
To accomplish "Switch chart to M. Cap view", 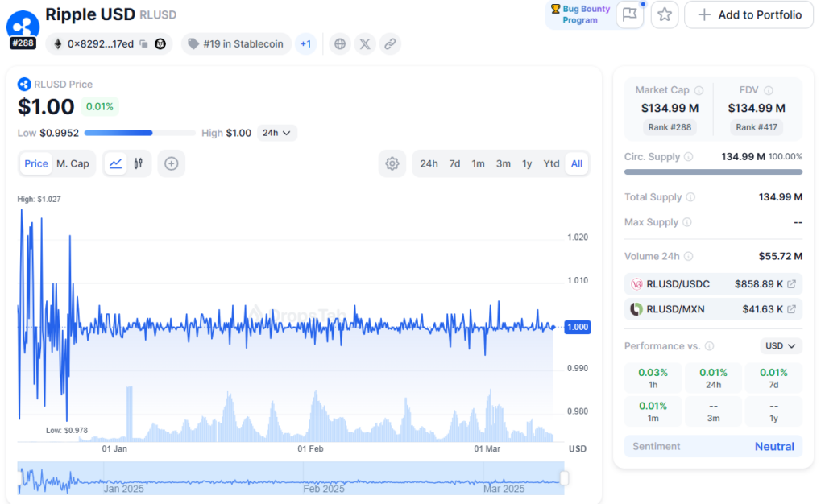I will click(73, 163).
